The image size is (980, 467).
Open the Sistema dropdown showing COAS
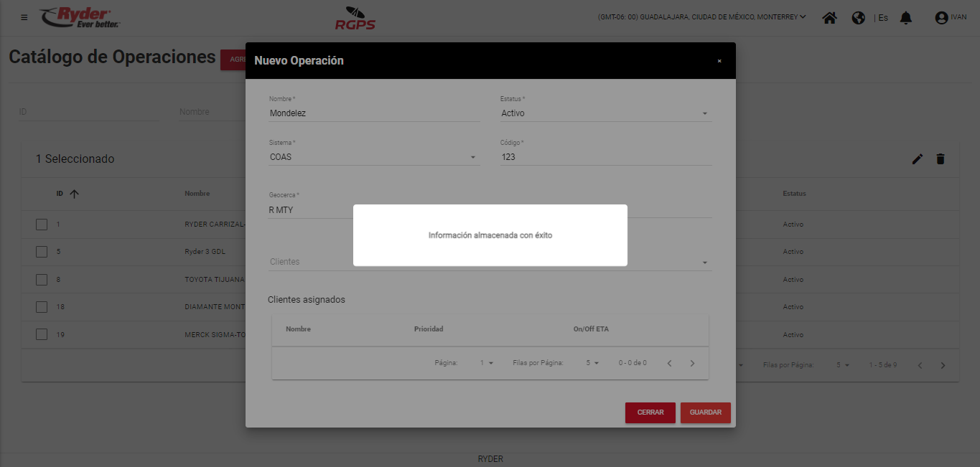click(373, 157)
